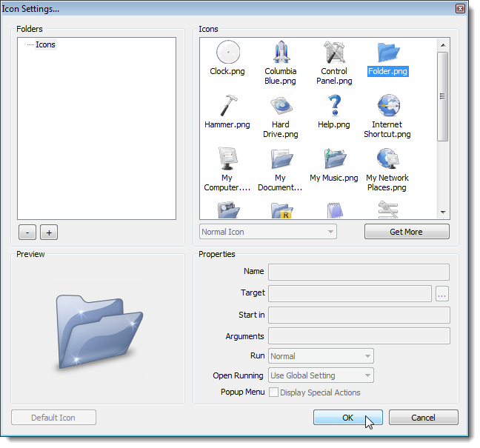Click the Get More button
The height and width of the screenshot is (448, 480).
click(x=407, y=232)
